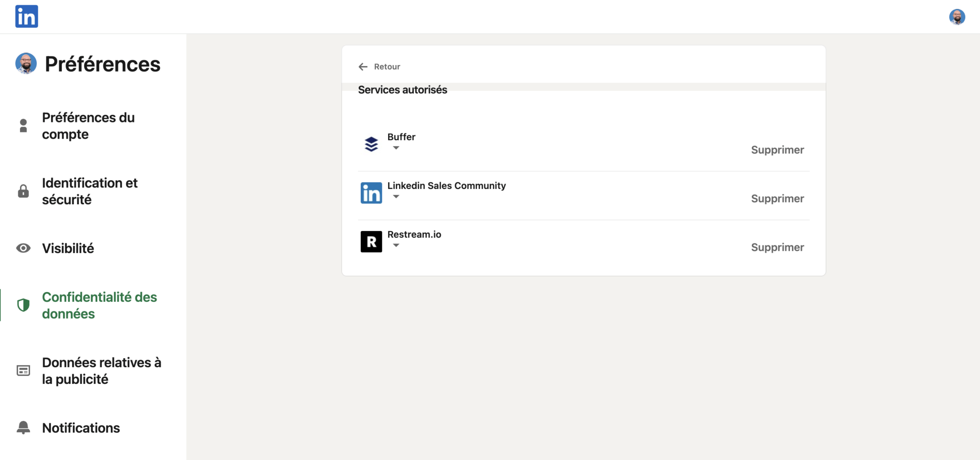Click the Préférences page title
The width and height of the screenshot is (980, 460).
[102, 64]
